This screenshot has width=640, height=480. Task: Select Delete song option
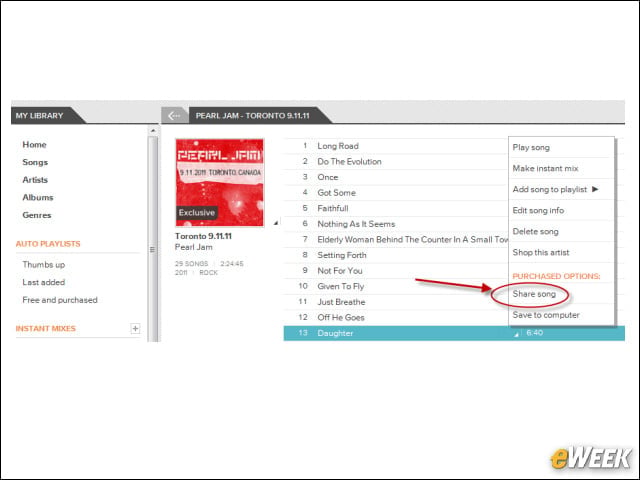535,231
